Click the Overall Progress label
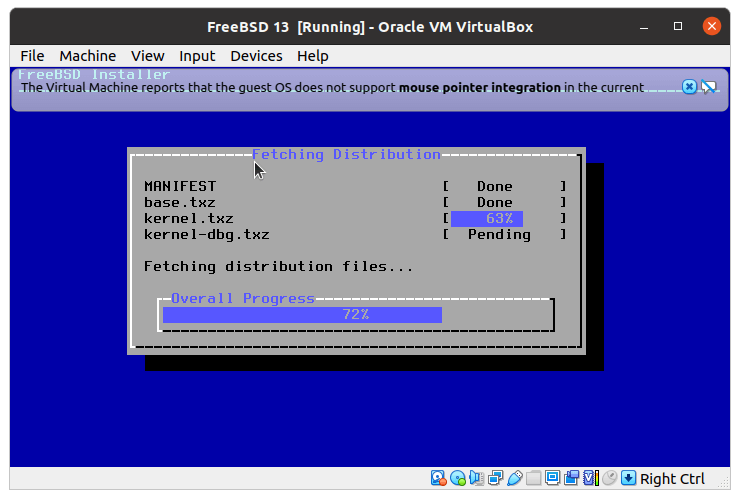740x499 pixels. (x=243, y=298)
